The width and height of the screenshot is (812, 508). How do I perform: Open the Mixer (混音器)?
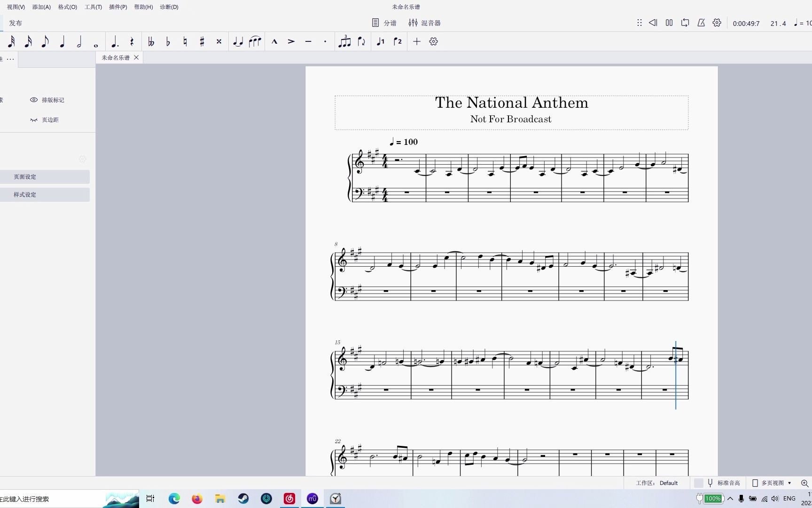pyautogui.click(x=424, y=23)
